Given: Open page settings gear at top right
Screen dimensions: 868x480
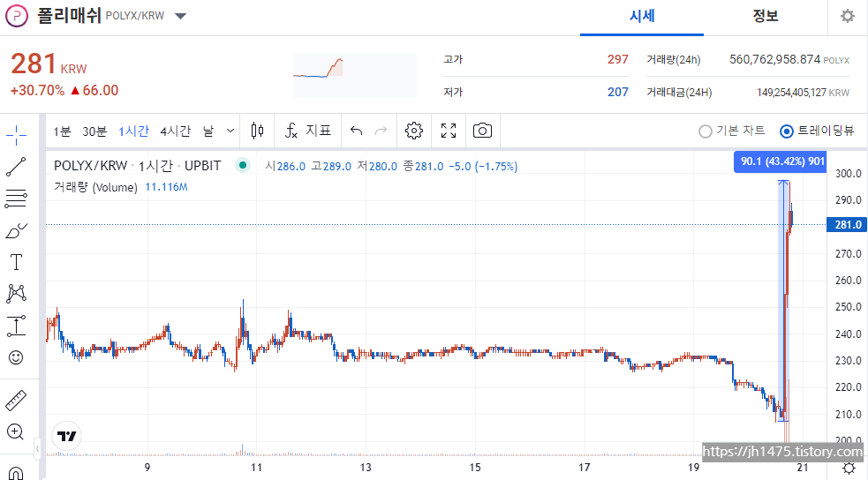Looking at the screenshot, I should (x=848, y=16).
